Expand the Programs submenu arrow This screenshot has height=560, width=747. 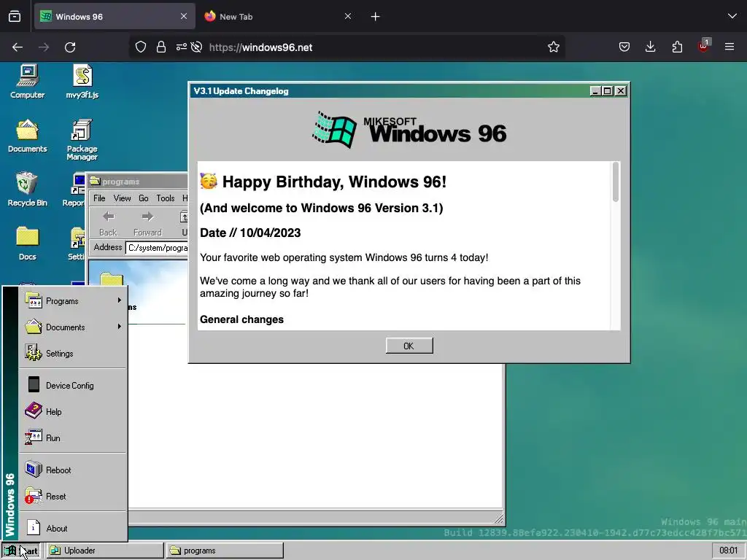pos(119,300)
